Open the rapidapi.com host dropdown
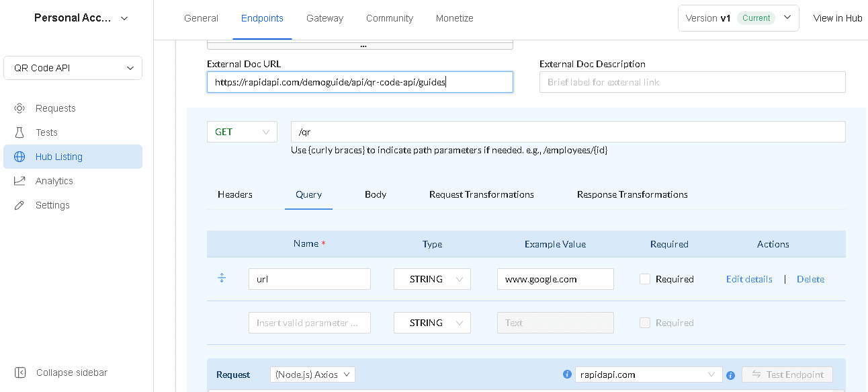This screenshot has height=392, width=868. 648,375
